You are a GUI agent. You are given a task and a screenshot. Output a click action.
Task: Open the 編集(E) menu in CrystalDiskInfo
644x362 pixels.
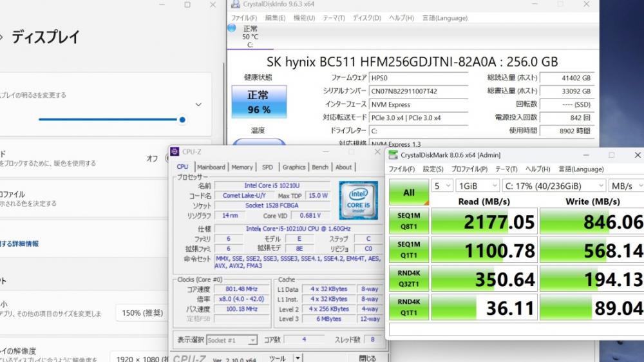pos(275,18)
